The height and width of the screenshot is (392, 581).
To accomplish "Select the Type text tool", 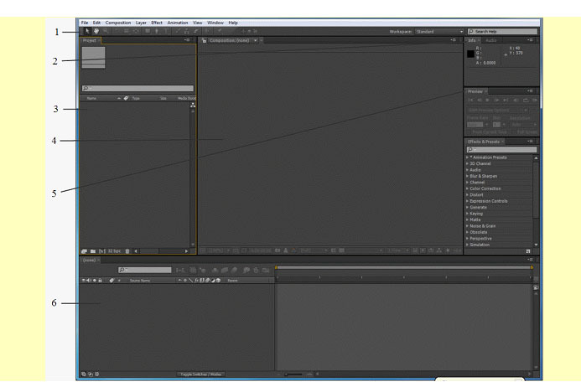I will [167, 32].
